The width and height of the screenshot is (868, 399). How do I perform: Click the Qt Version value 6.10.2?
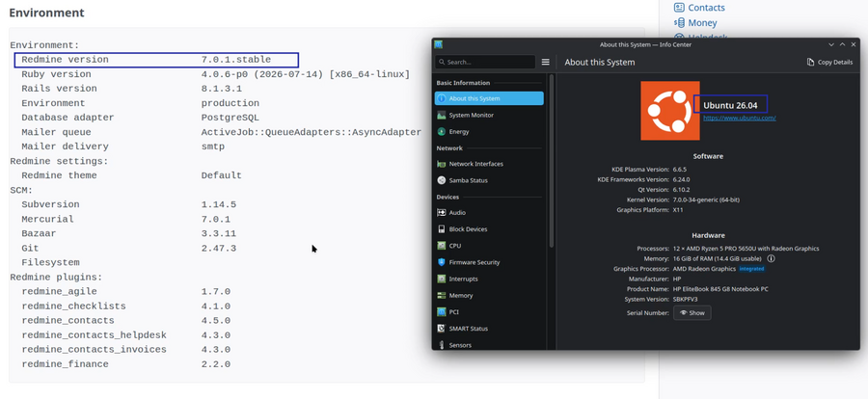(x=681, y=189)
